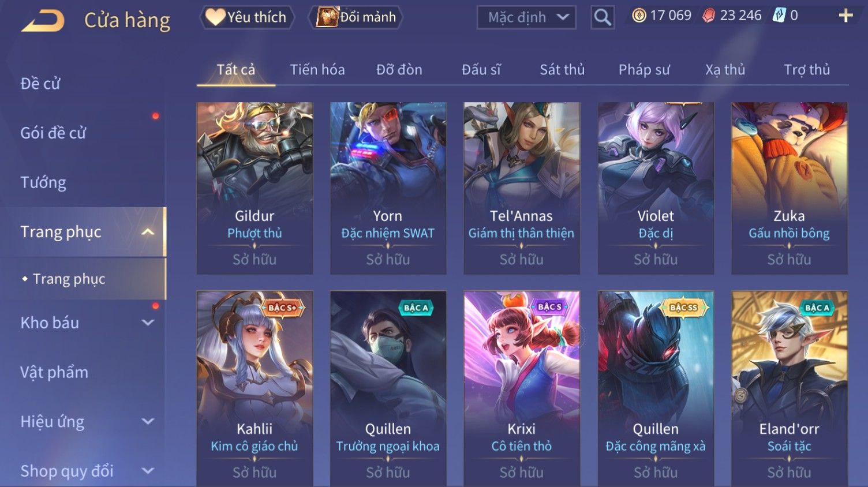Screen dimensions: 868x487
Task: Tap the back arrow icon beside Cửa hàng
Action: [43, 21]
